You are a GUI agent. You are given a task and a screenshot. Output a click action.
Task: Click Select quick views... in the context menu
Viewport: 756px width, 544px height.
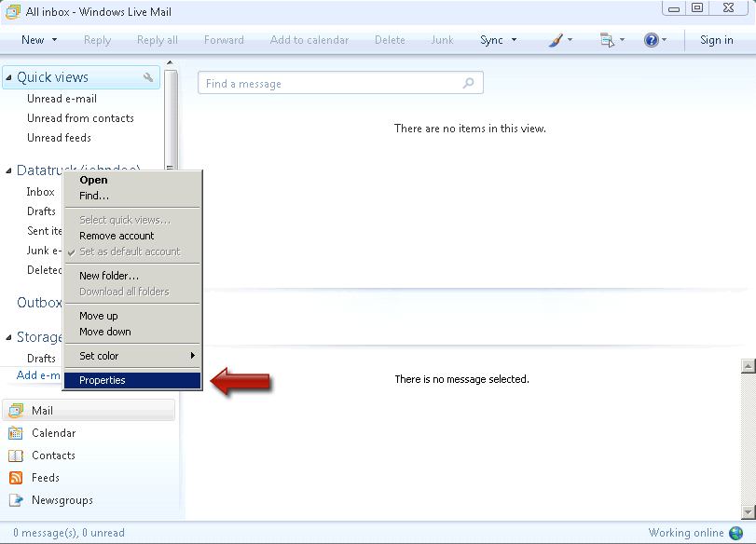click(x=132, y=220)
